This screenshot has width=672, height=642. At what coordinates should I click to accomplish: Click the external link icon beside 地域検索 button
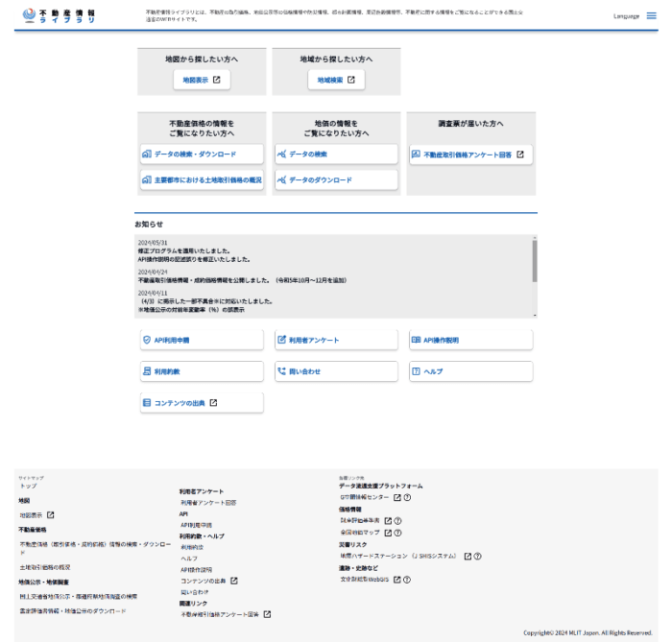tap(350, 80)
